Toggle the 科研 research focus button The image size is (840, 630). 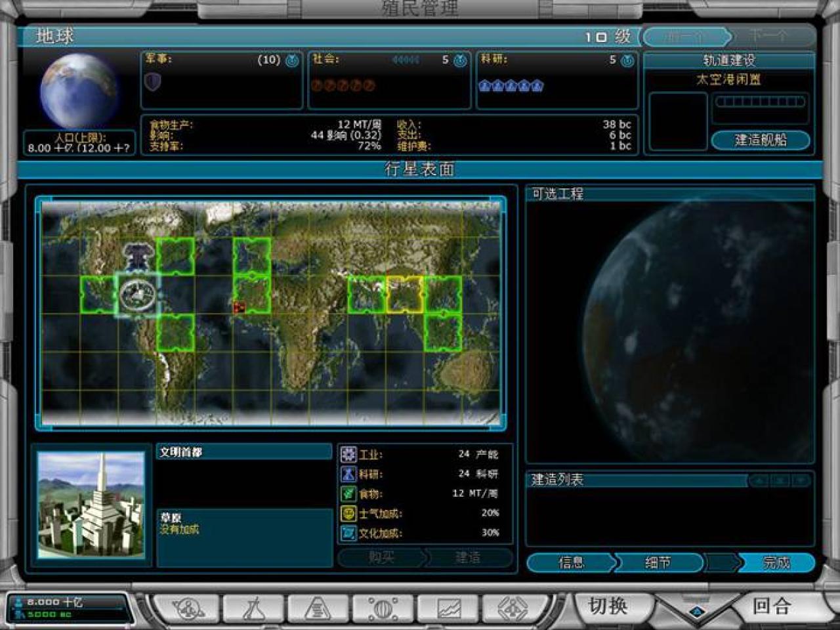point(628,61)
